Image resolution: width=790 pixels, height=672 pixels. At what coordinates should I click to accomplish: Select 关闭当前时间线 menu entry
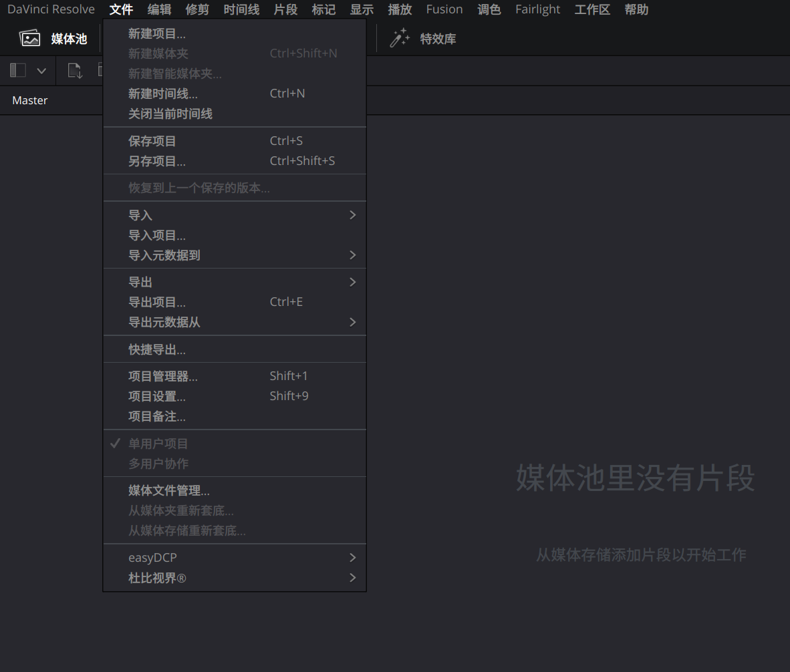click(x=235, y=114)
